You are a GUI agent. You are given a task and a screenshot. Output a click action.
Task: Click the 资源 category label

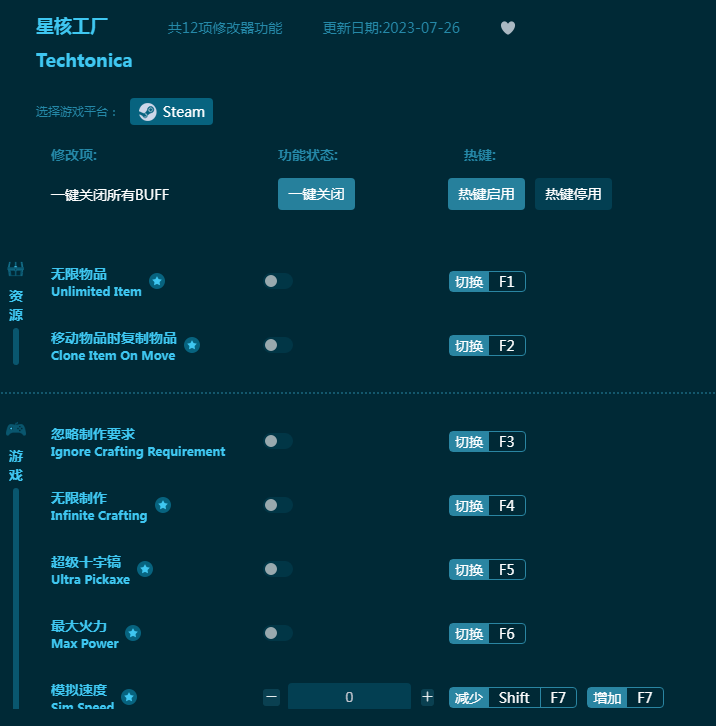pyautogui.click(x=16, y=305)
